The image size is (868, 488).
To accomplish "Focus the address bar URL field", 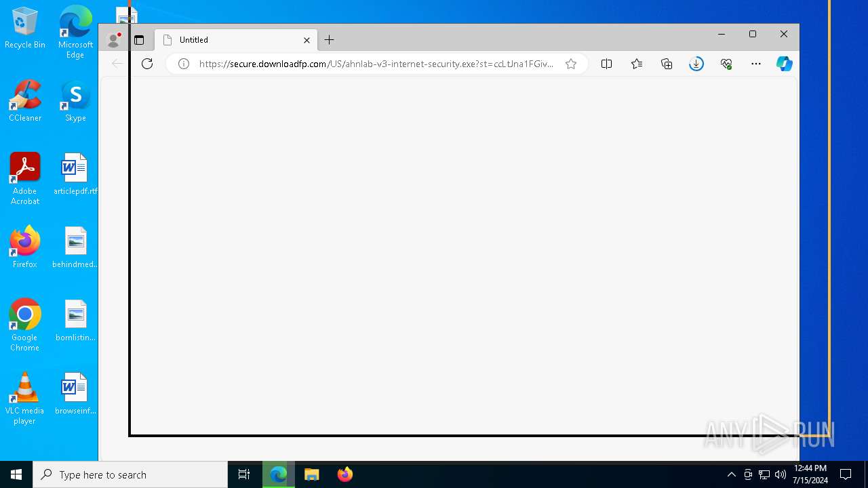I will (376, 64).
